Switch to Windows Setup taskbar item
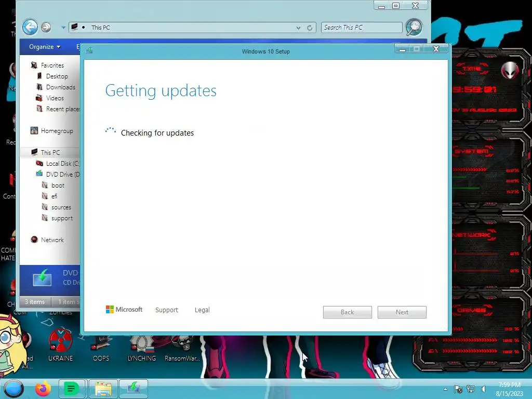532x399 pixels. (x=134, y=389)
